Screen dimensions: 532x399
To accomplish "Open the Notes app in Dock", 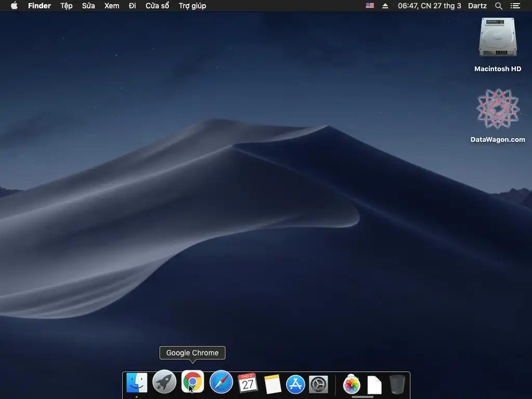I will click(273, 384).
